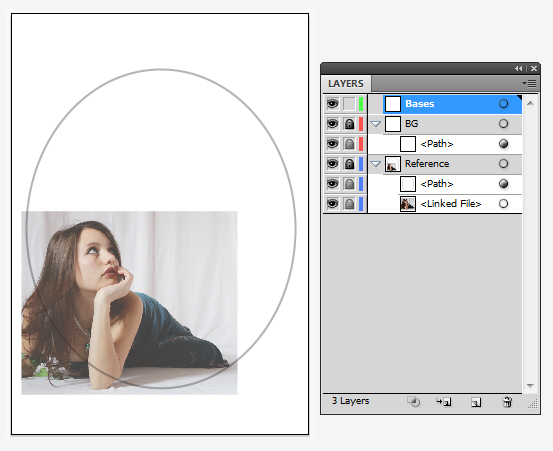Select the Reference layer name
Screen dimensions: 553x451
[x=427, y=164]
